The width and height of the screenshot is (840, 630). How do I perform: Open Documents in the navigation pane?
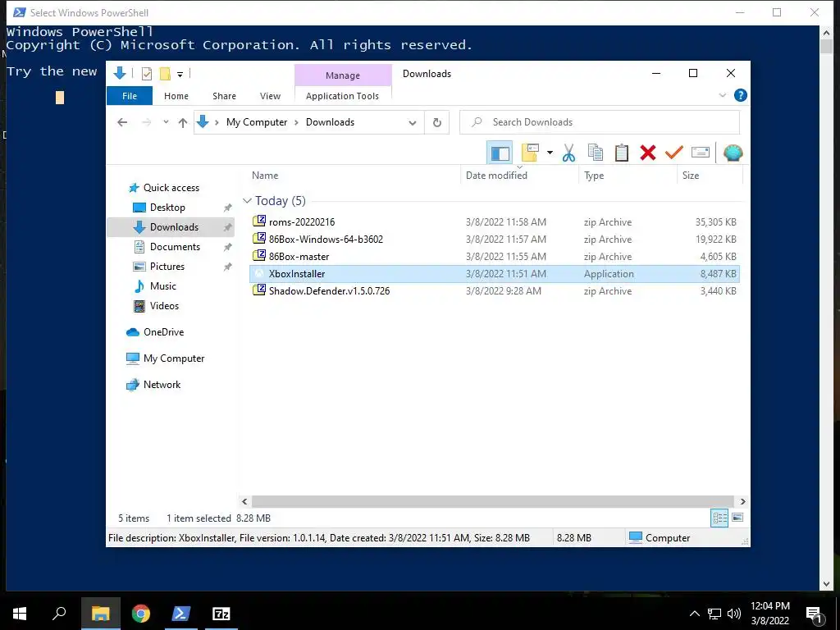[175, 247]
